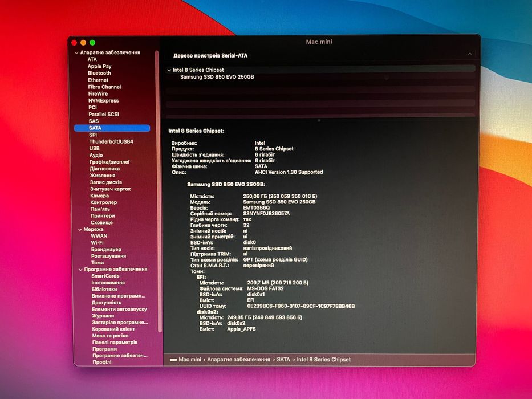This screenshot has width=532, height=399.
Task: Select SAS in the sidebar
Action: point(94,121)
